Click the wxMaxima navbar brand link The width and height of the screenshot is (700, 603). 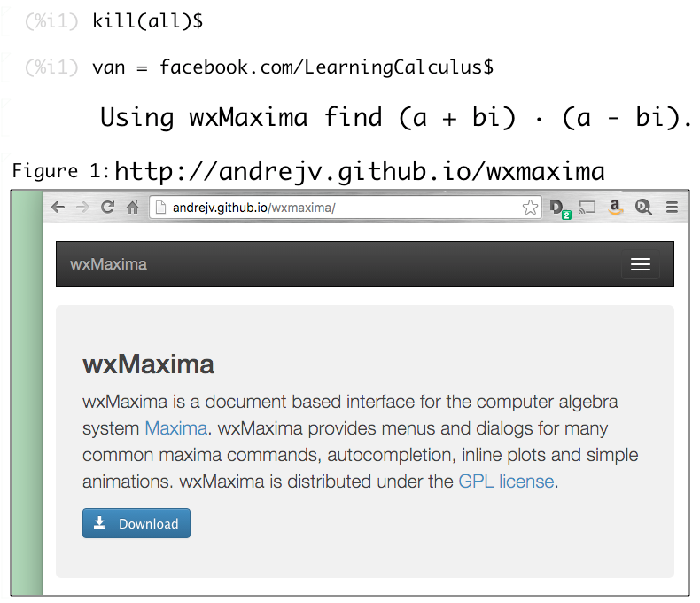(108, 264)
